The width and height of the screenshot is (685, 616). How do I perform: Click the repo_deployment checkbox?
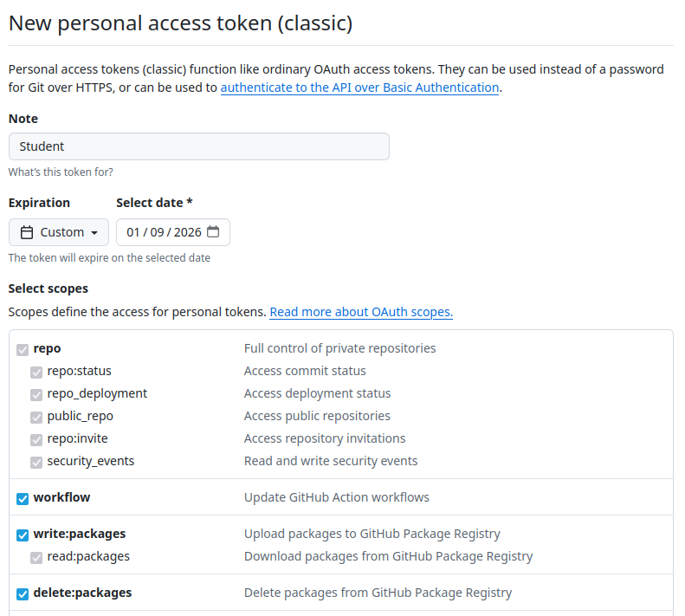tap(36, 394)
